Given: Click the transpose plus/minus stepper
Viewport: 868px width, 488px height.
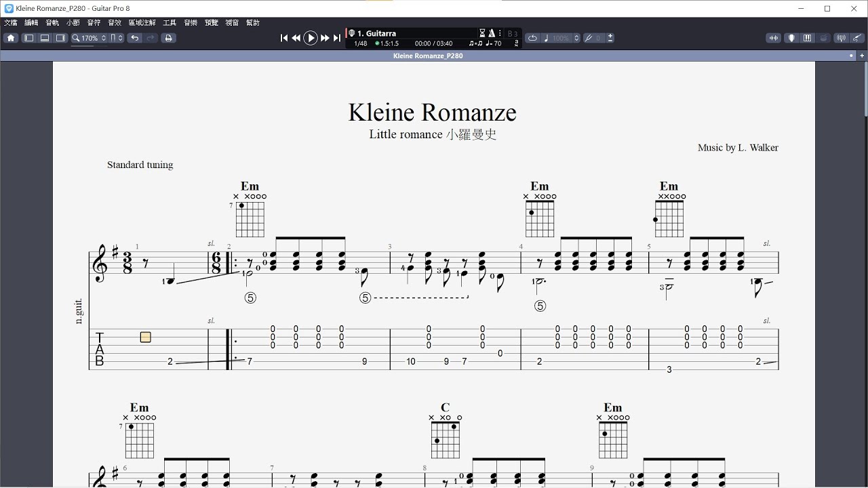Looking at the screenshot, I should [610, 38].
